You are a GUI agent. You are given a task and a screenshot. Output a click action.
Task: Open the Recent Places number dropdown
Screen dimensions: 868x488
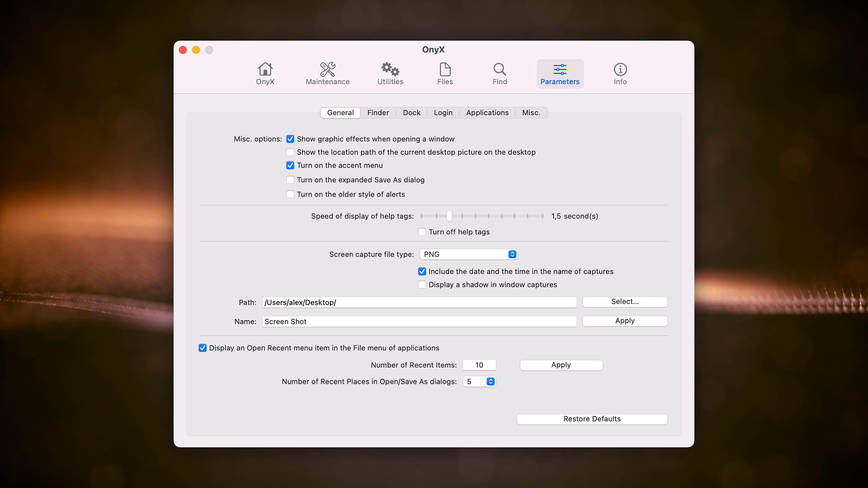pyautogui.click(x=479, y=382)
